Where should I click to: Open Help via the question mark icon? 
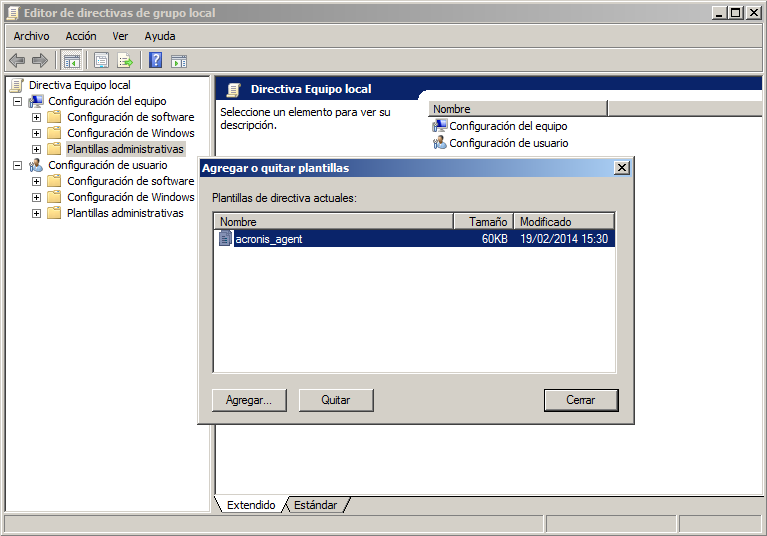[156, 60]
